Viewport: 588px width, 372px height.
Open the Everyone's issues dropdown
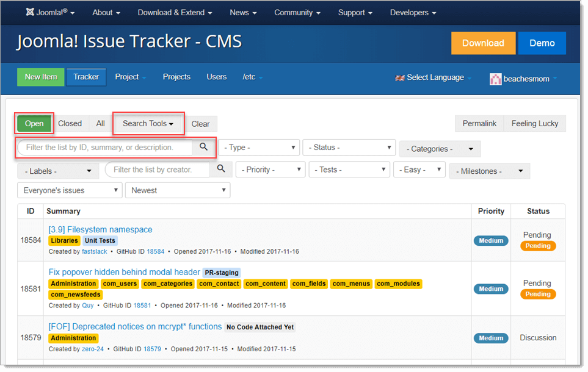[x=70, y=190]
